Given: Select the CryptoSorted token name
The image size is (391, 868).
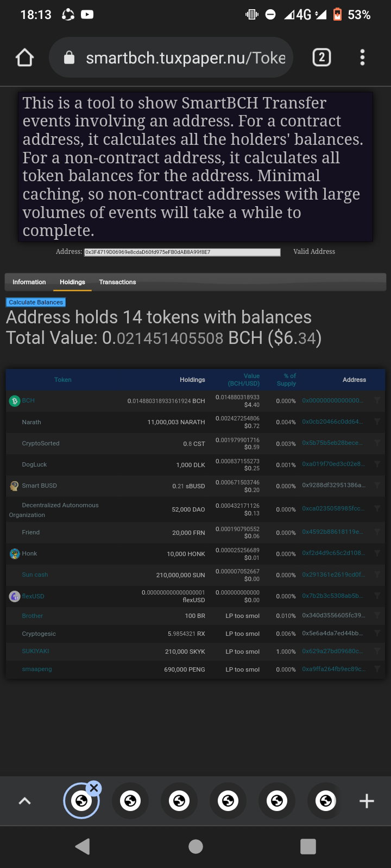Looking at the screenshot, I should tap(41, 443).
